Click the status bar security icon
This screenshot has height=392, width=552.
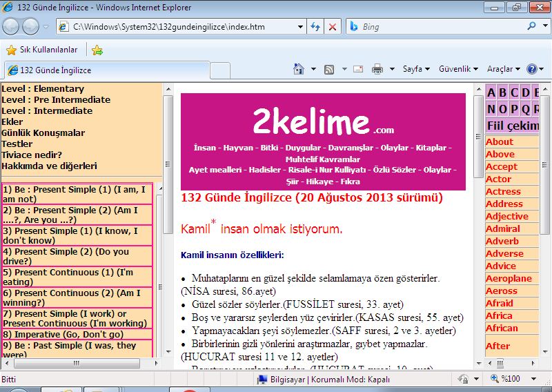coord(463,379)
